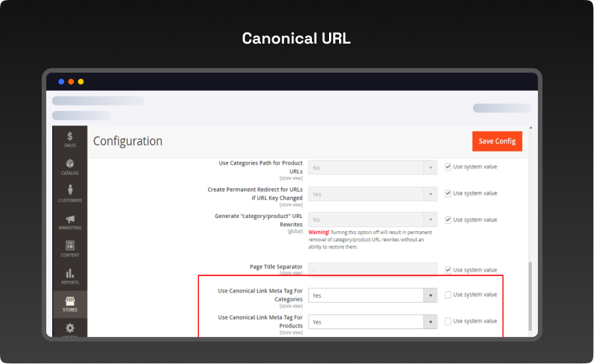Click the Page Title Separator input field
Image resolution: width=594 pixels, height=364 pixels.
click(x=372, y=270)
